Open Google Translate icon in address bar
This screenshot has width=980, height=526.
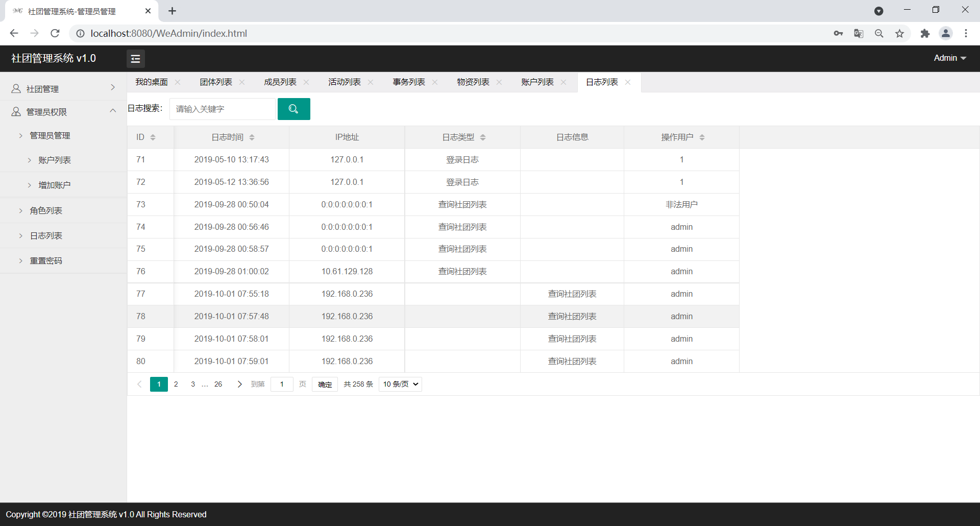859,33
